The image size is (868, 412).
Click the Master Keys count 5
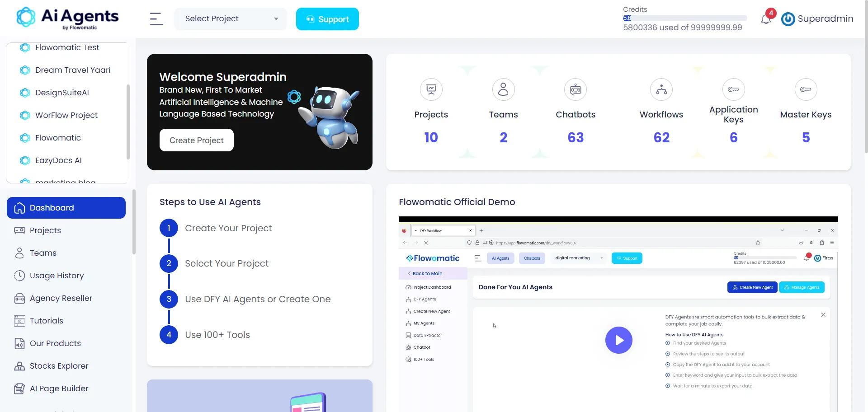(806, 137)
